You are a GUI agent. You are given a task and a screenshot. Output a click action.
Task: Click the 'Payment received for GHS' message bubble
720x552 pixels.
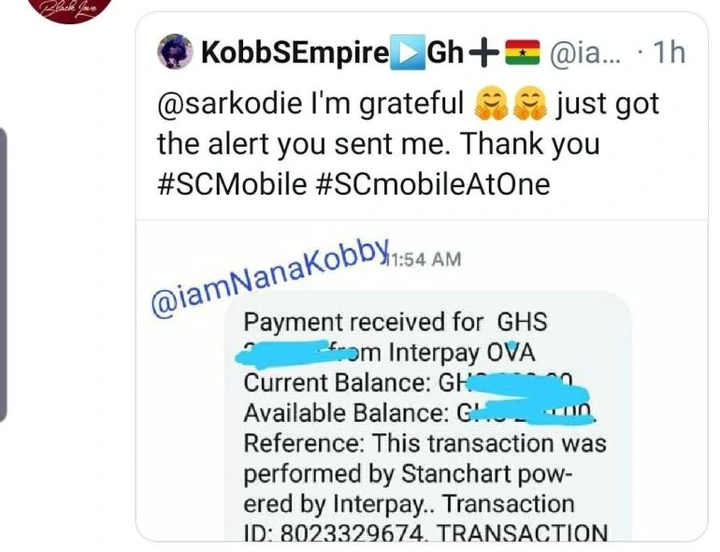pos(428,417)
